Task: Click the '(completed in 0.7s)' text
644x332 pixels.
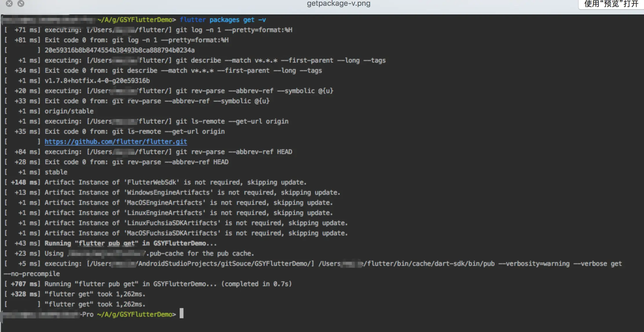Action: 256,284
